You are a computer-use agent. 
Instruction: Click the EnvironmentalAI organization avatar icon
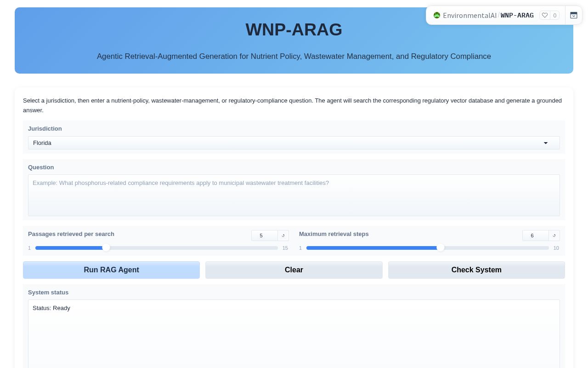coord(437,15)
